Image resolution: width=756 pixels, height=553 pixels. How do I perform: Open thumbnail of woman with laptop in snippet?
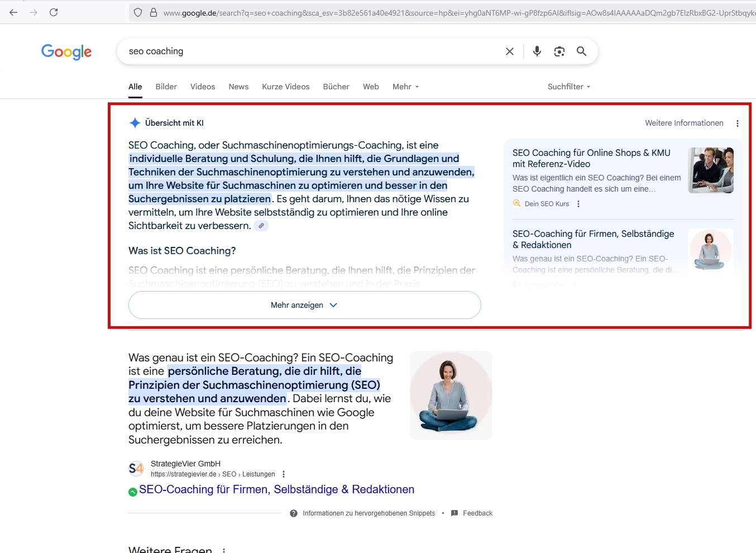[x=451, y=395]
